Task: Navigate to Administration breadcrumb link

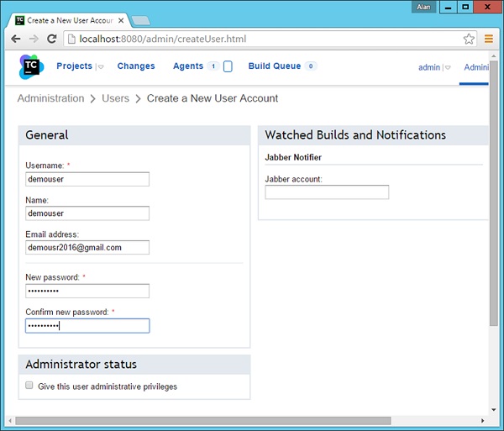Action: click(x=50, y=98)
